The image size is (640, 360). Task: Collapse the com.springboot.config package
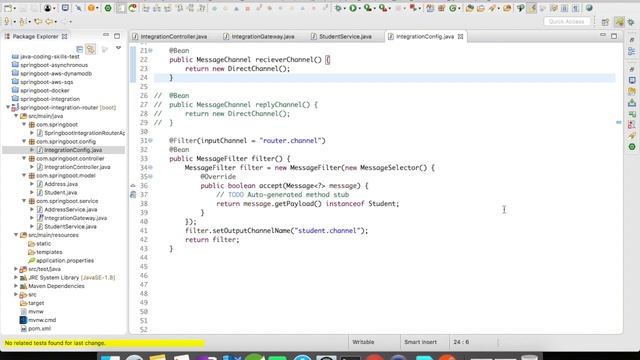point(24,141)
